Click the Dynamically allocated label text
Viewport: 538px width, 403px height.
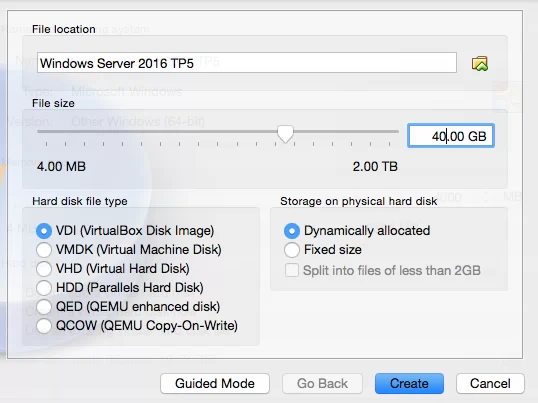[367, 231]
